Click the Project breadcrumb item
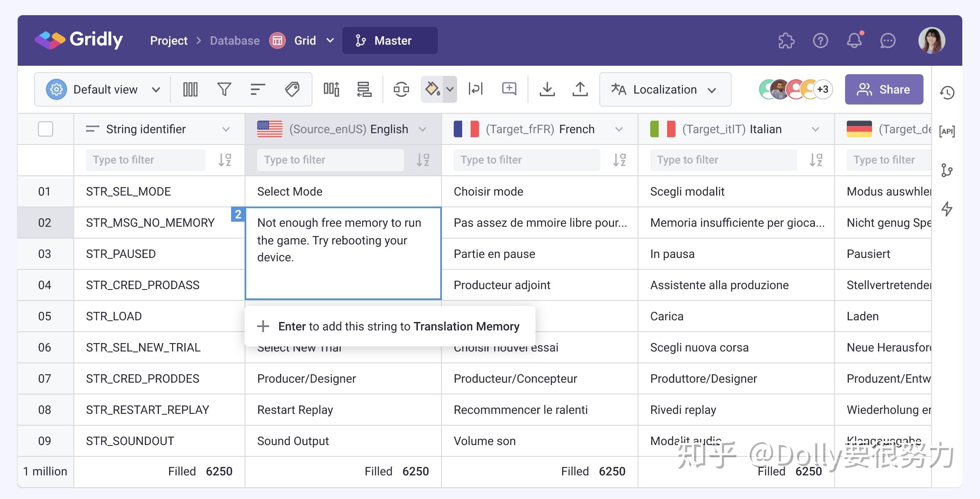Screen dimensions: 980x499 169,40
